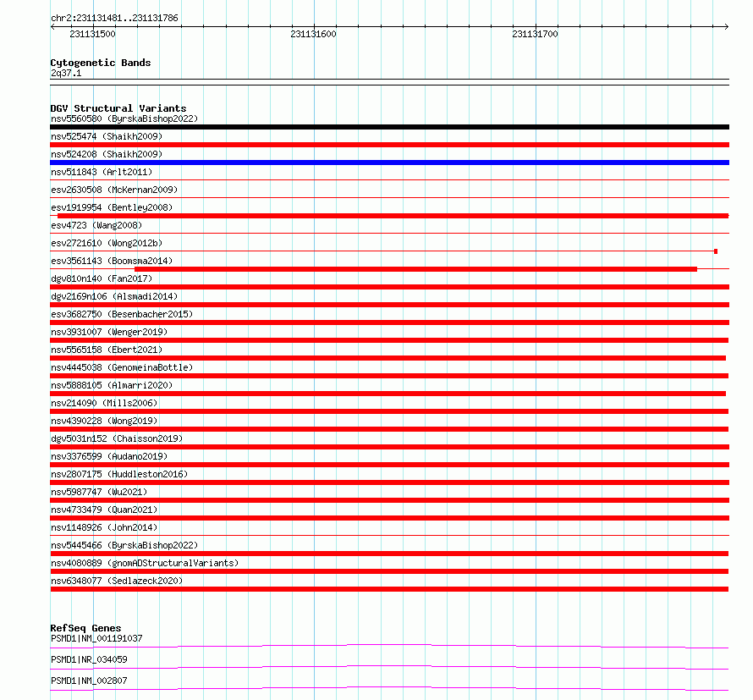This screenshot has height=700, width=753.
Task: Click nsv5888105 (Almarri2020) variant label
Action: (x=112, y=385)
